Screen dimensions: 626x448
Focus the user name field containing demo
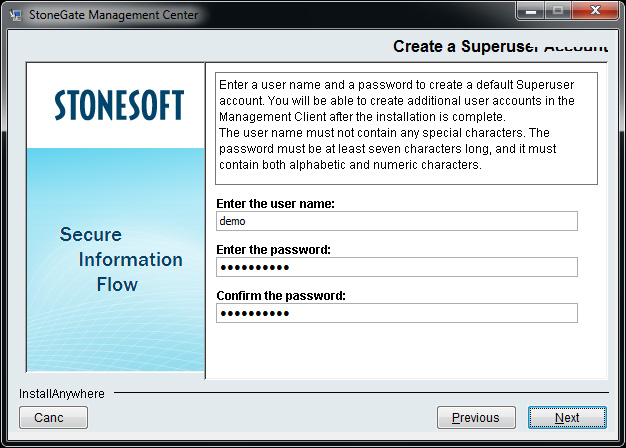pos(397,221)
